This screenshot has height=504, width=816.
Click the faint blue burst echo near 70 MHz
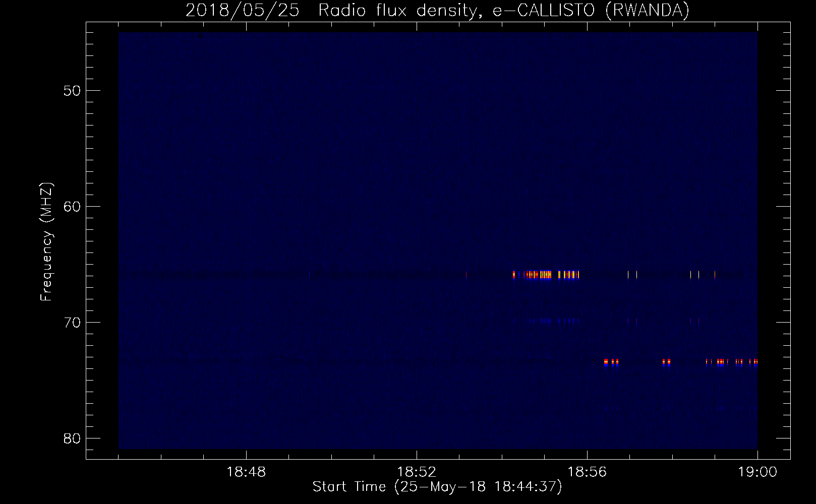pyautogui.click(x=546, y=321)
